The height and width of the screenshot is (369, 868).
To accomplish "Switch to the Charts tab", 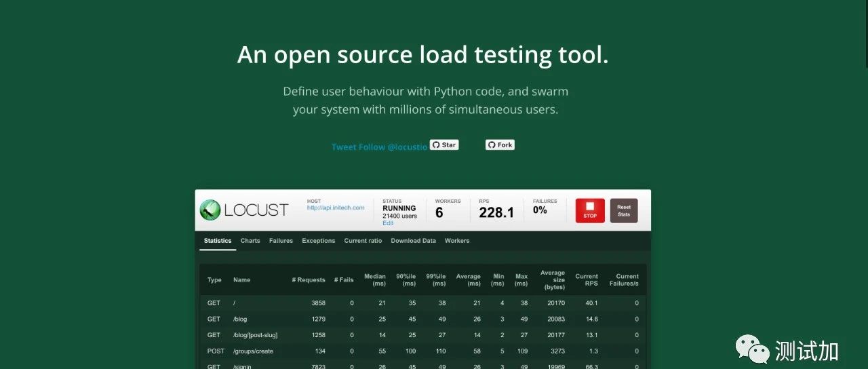I will click(250, 241).
